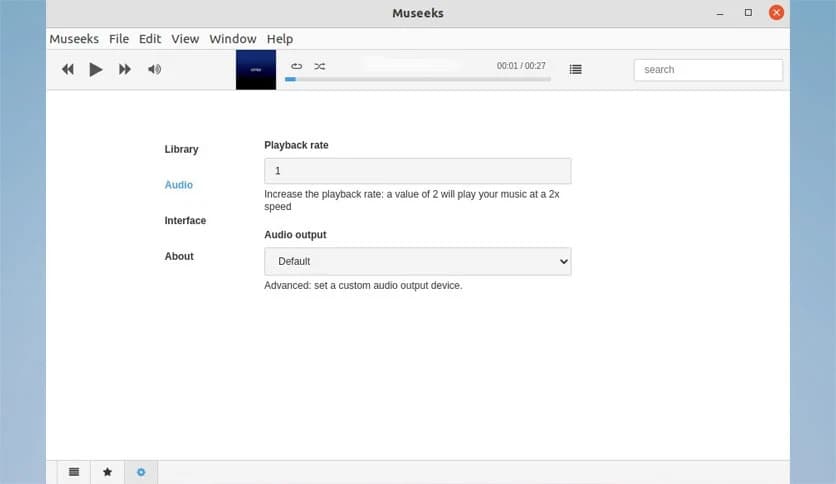Open the playback queue list icon

[575, 69]
